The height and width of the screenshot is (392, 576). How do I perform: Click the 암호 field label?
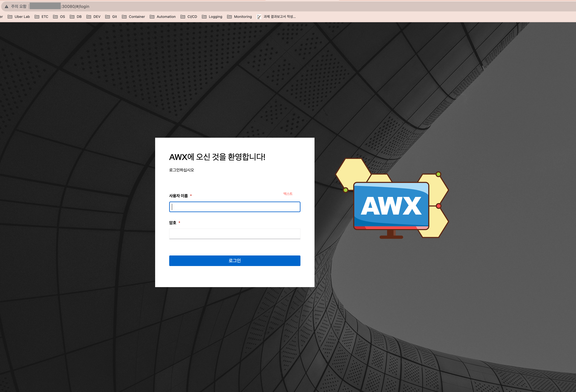[x=173, y=223]
